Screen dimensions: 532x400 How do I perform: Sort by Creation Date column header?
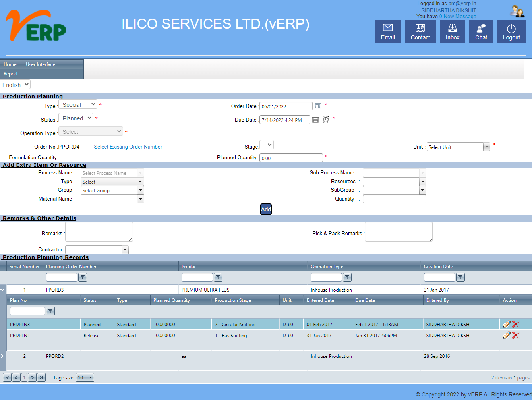pos(438,266)
